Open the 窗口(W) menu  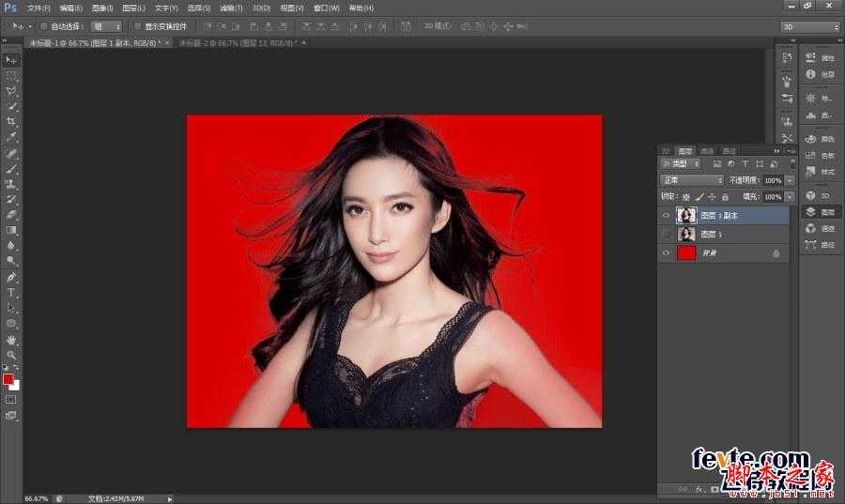327,8
